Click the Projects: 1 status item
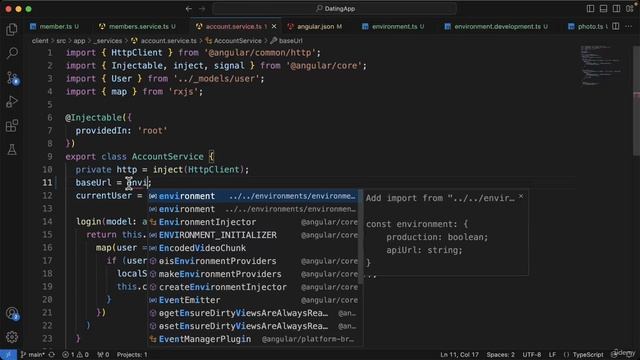The image size is (640, 360). coord(132,355)
